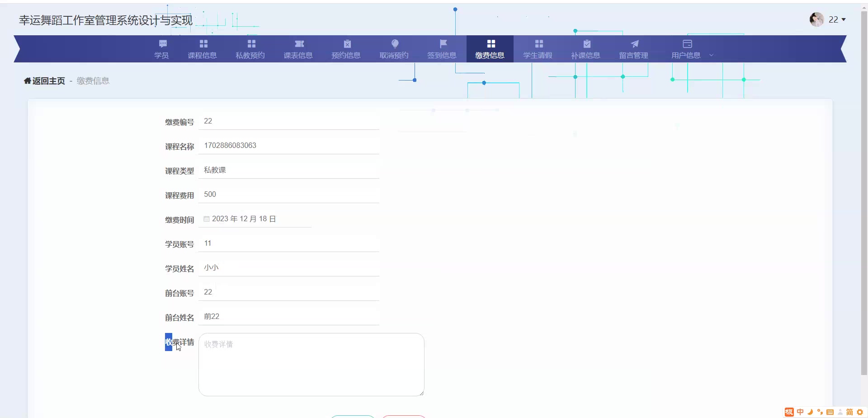Toggle the 中 Chinese/English input mode

tap(800, 412)
